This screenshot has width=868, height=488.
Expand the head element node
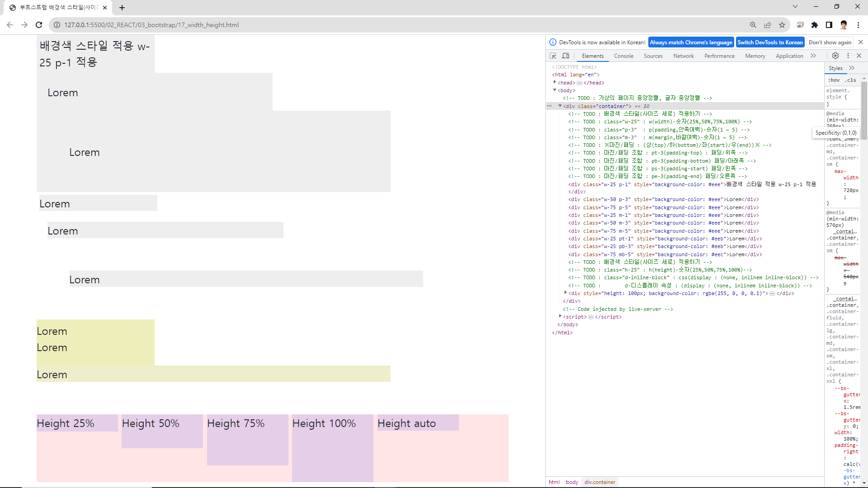tap(555, 82)
